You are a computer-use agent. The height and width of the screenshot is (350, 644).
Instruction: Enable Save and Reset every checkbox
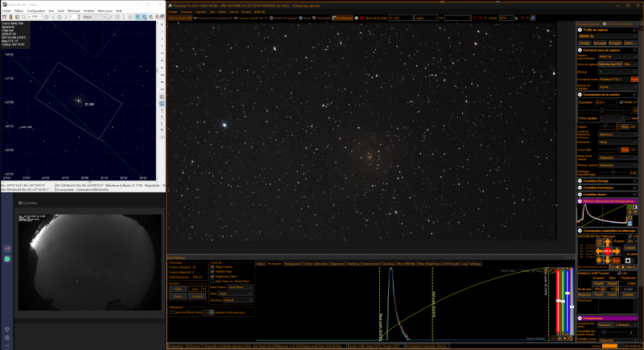pos(171,312)
